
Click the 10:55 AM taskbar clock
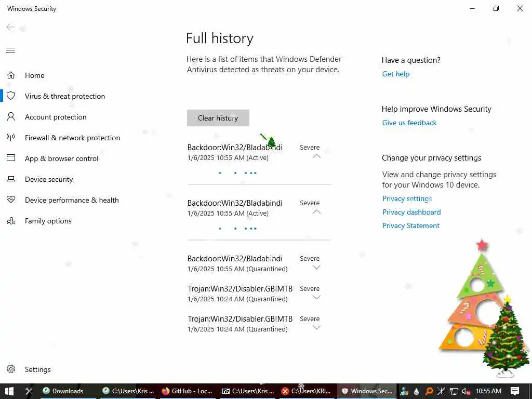click(488, 391)
